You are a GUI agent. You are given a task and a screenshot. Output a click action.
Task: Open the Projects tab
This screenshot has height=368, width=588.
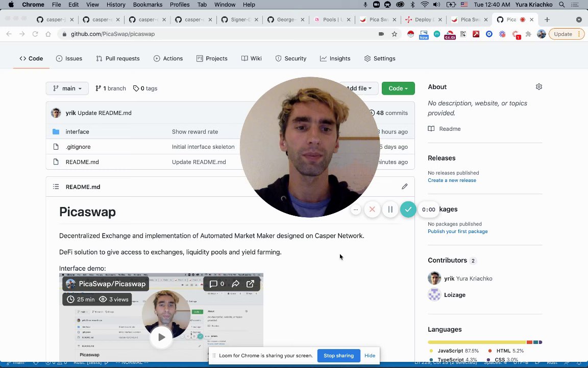212,59
